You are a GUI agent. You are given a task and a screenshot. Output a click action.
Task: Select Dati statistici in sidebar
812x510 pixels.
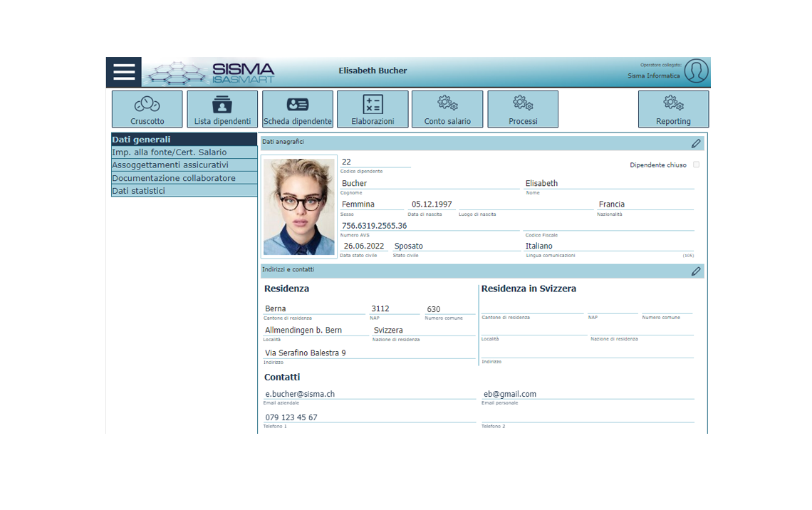[184, 191]
